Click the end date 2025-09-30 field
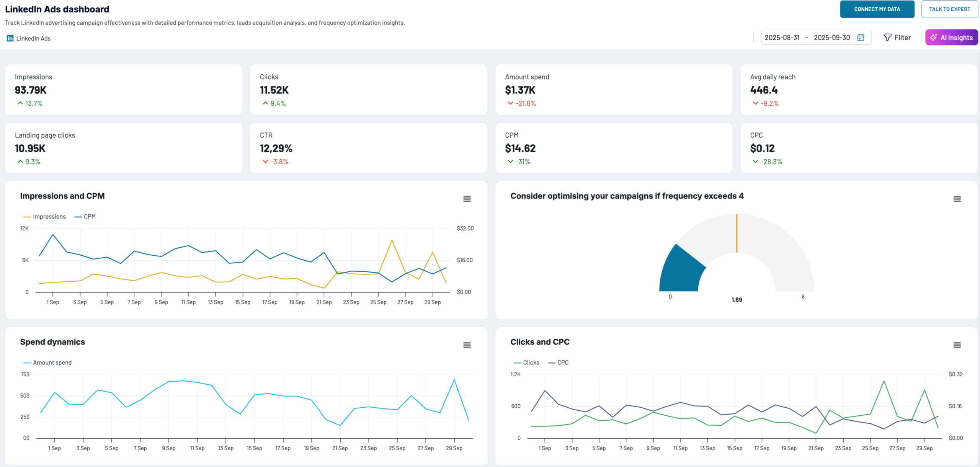The image size is (980, 467). tap(831, 38)
